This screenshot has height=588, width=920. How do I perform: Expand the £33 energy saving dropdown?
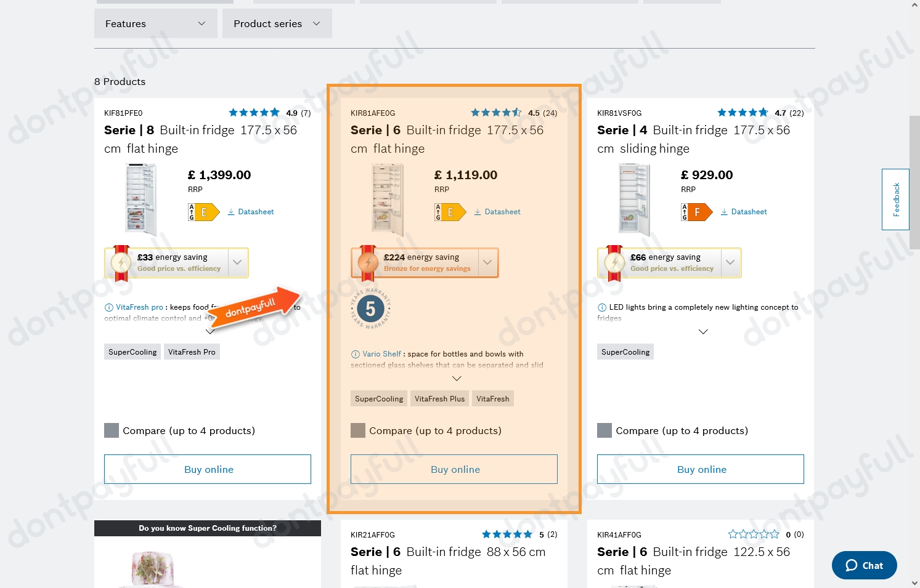pos(238,263)
